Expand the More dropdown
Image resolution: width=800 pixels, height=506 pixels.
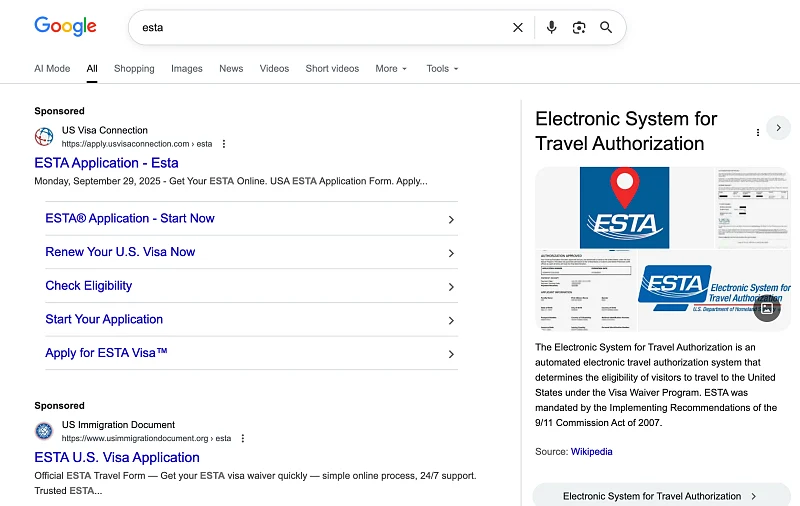tap(391, 68)
